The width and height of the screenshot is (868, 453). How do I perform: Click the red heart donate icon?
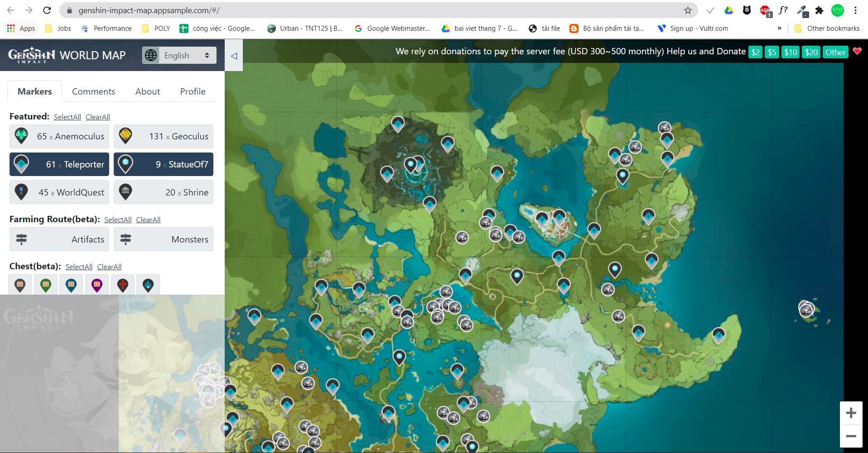click(857, 51)
